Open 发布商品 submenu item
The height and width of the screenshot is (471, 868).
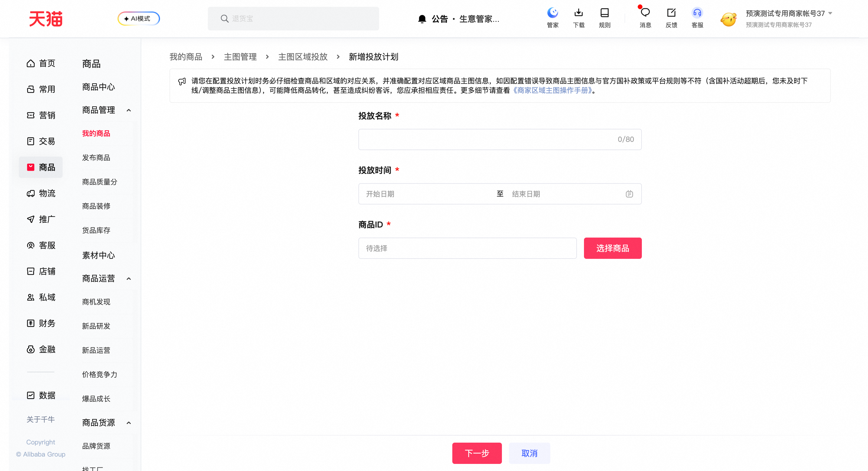(x=96, y=158)
